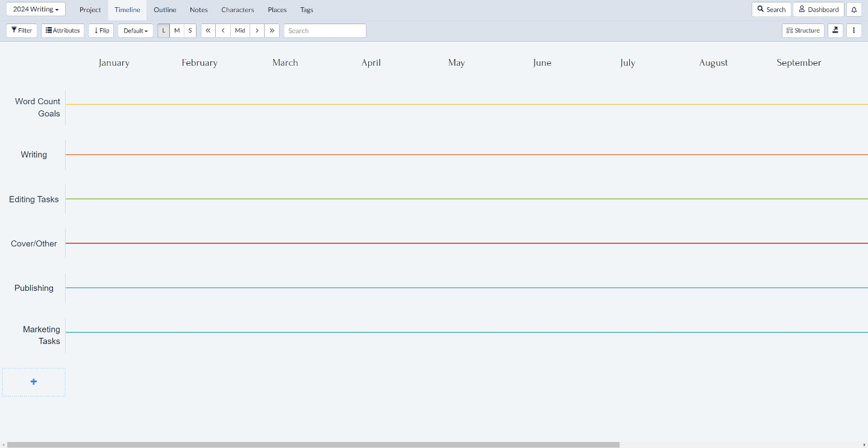Select the February chapter heading

click(200, 63)
